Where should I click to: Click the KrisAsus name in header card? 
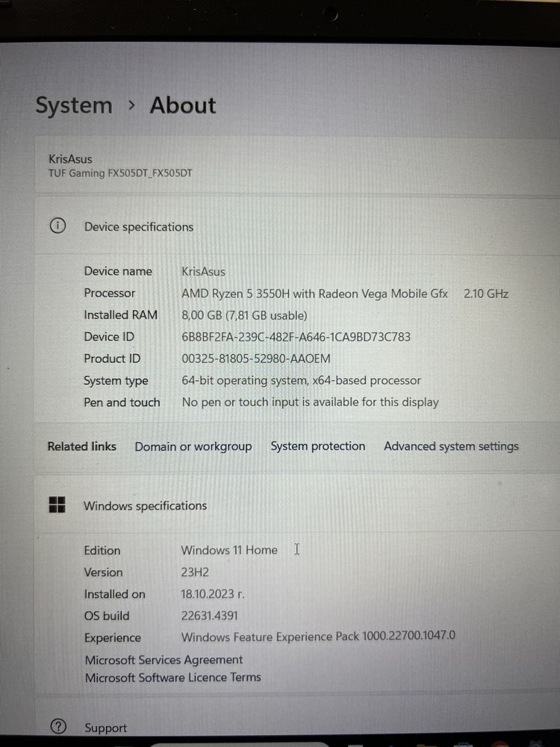tap(70, 158)
